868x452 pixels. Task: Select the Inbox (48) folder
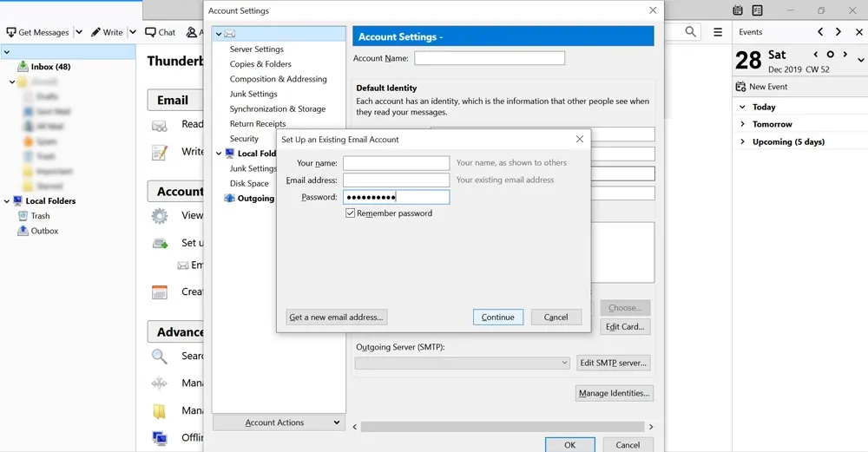pyautogui.click(x=50, y=67)
